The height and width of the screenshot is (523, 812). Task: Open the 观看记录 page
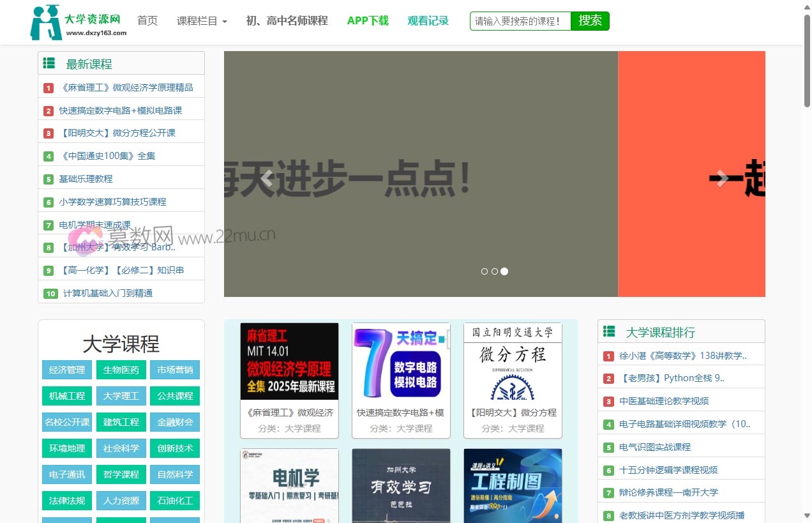click(x=427, y=20)
